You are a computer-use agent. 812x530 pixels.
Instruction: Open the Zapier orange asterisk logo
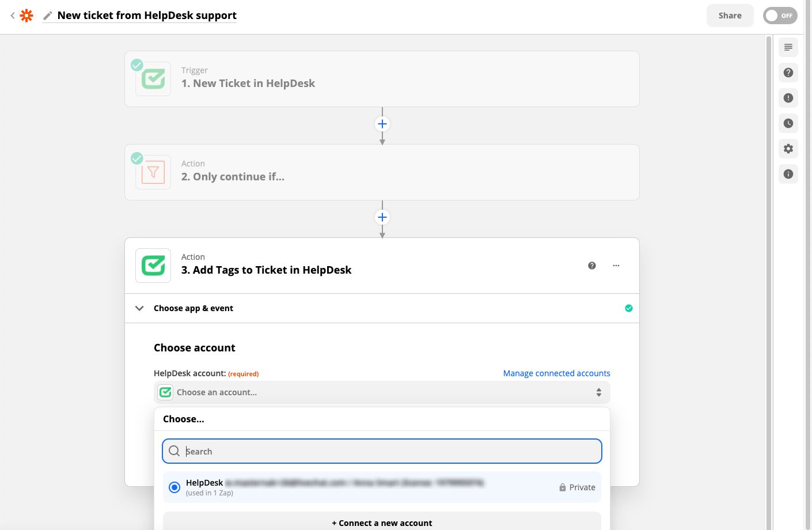coord(26,16)
